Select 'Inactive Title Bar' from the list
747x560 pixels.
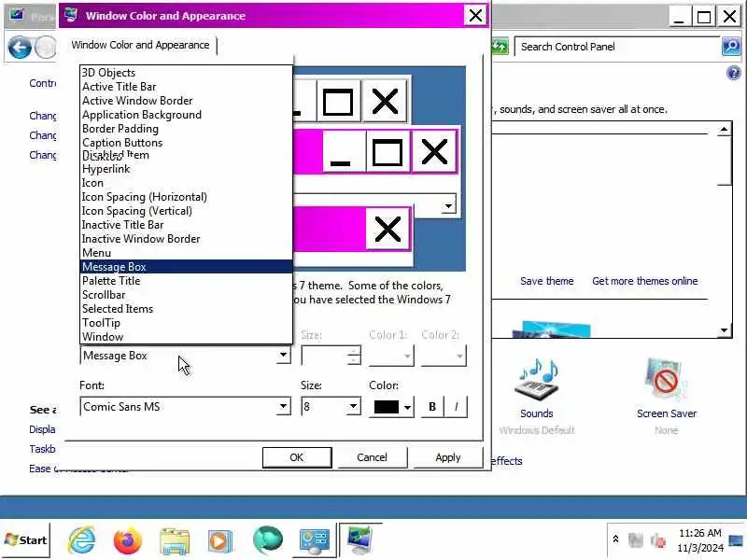coord(186,225)
